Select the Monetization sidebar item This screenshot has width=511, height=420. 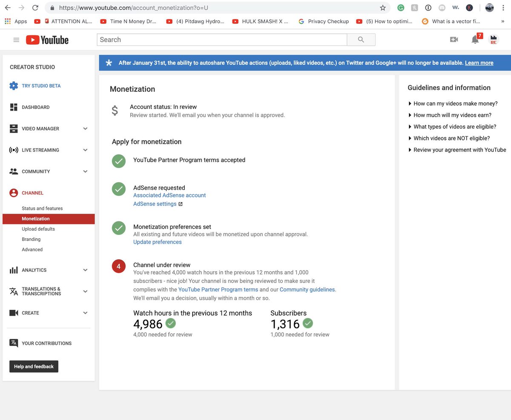click(x=49, y=219)
